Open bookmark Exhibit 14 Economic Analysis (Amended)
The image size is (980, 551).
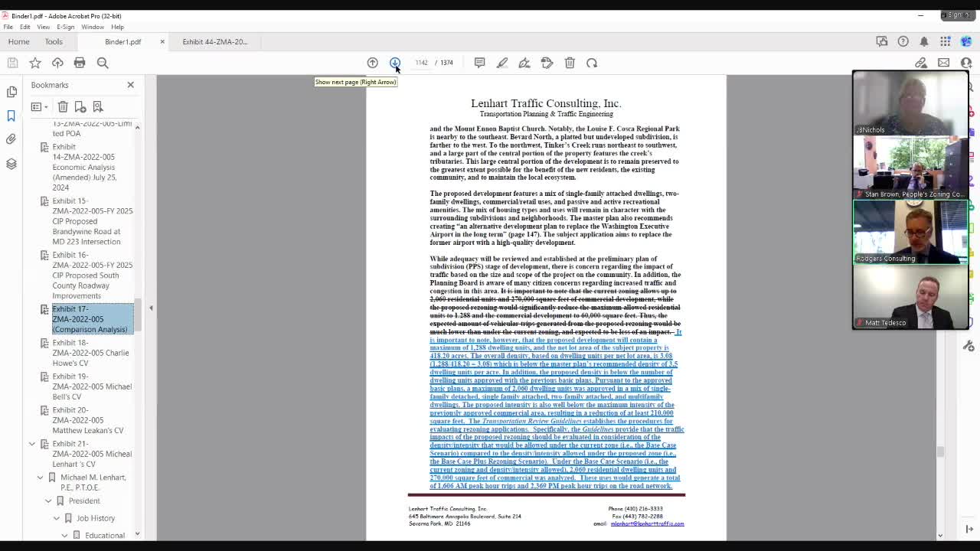[84, 167]
